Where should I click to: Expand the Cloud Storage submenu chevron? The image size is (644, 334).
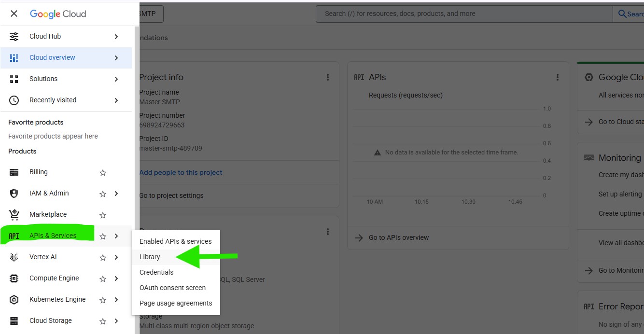tap(116, 321)
